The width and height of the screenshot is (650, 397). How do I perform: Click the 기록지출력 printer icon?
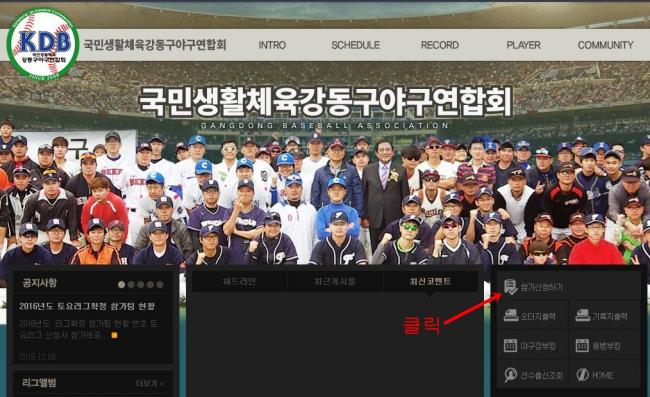point(582,316)
